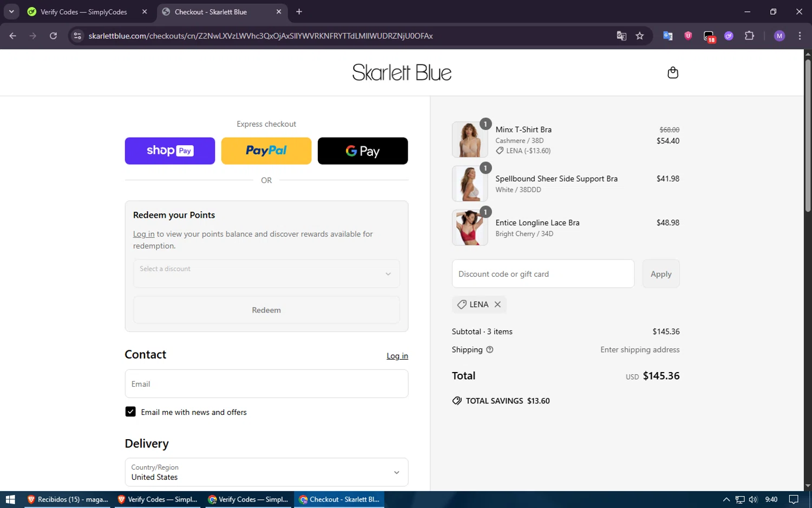Click the Entice Longline Lace Bra product name
812x508 pixels.
click(538, 223)
